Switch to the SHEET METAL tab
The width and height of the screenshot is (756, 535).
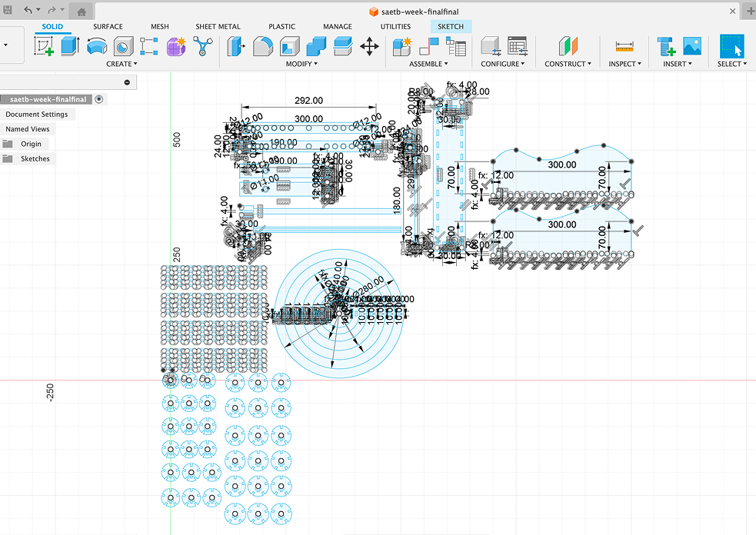click(218, 26)
